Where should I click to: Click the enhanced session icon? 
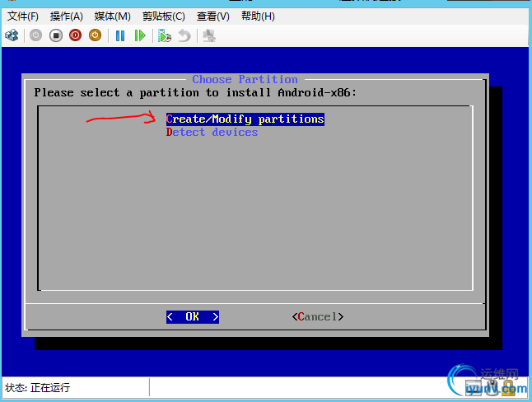click(x=209, y=35)
